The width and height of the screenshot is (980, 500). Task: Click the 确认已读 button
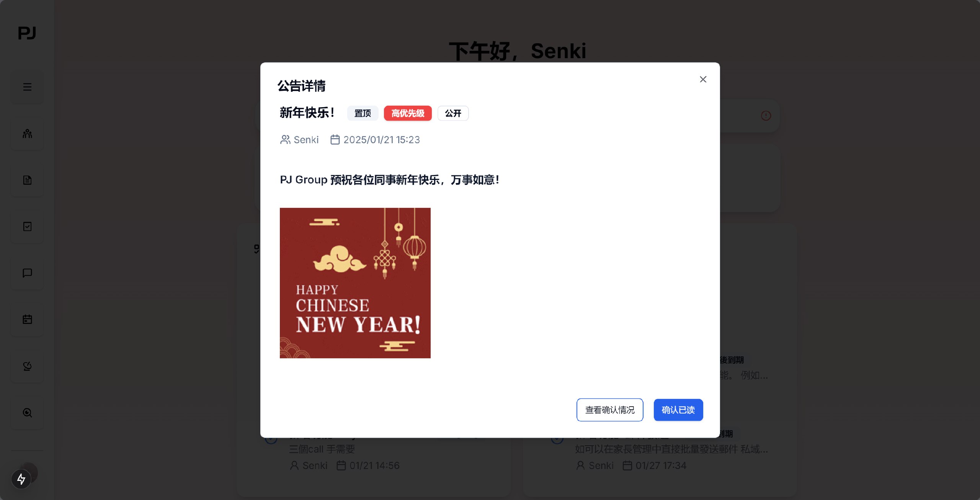(x=678, y=410)
